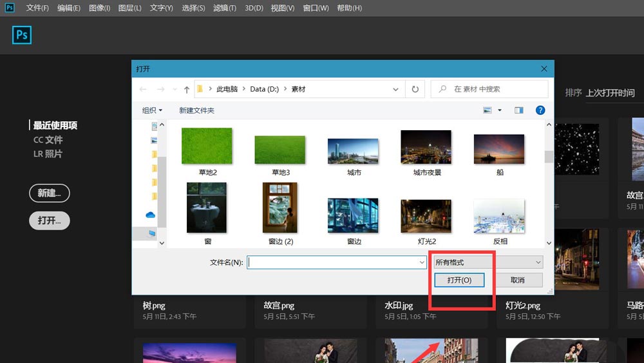This screenshot has height=363, width=644.
Task: Open the 滤镜(T) menu
Action: pyautogui.click(x=225, y=8)
